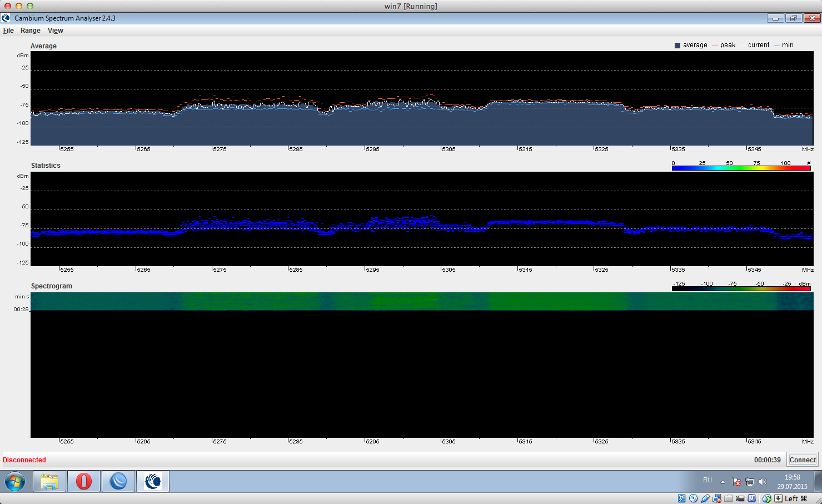822x504 pixels.
Task: Click the RU language indicator
Action: [708, 480]
